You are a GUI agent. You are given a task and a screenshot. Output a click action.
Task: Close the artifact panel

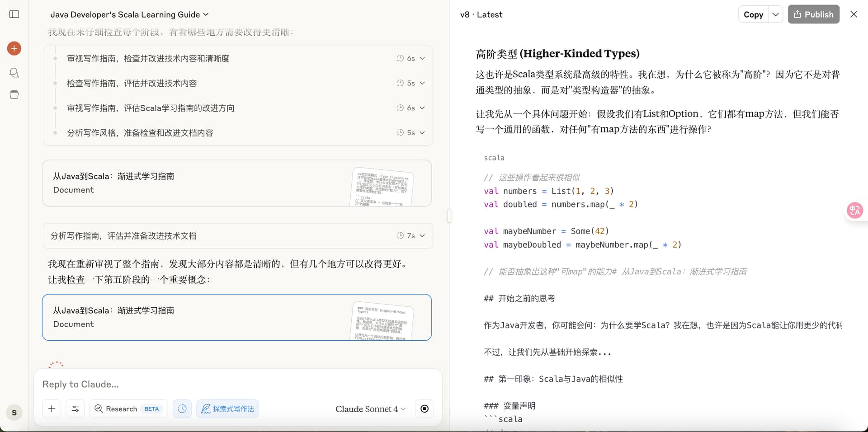(x=854, y=14)
